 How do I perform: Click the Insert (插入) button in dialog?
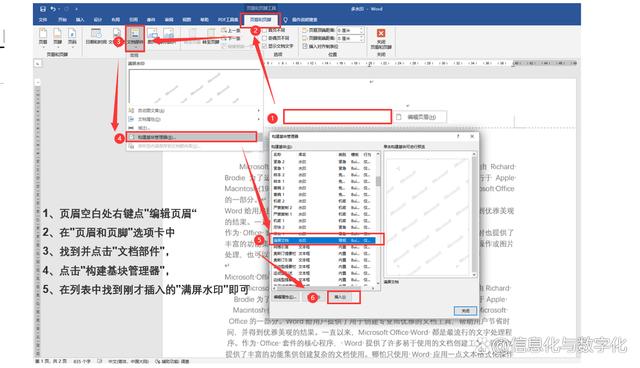341,297
